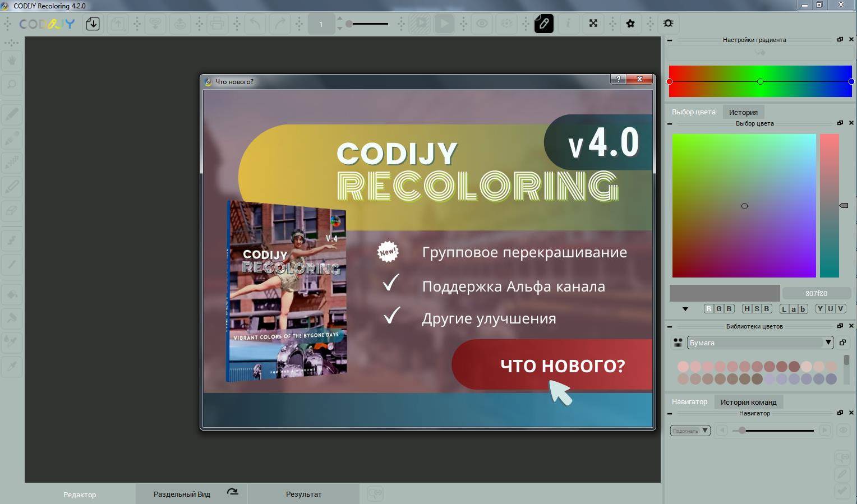Viewport: 857px width, 504px height.
Task: Click the export image toolbar icon
Action: pos(118,24)
